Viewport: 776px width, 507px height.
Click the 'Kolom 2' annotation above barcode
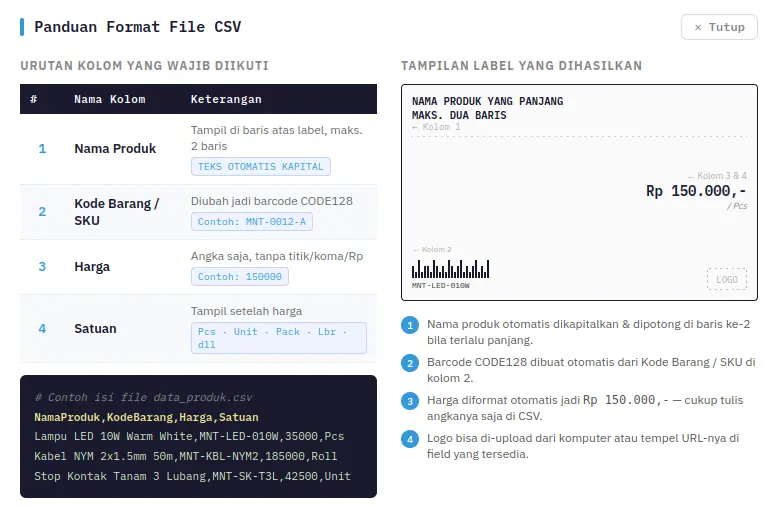click(x=432, y=250)
